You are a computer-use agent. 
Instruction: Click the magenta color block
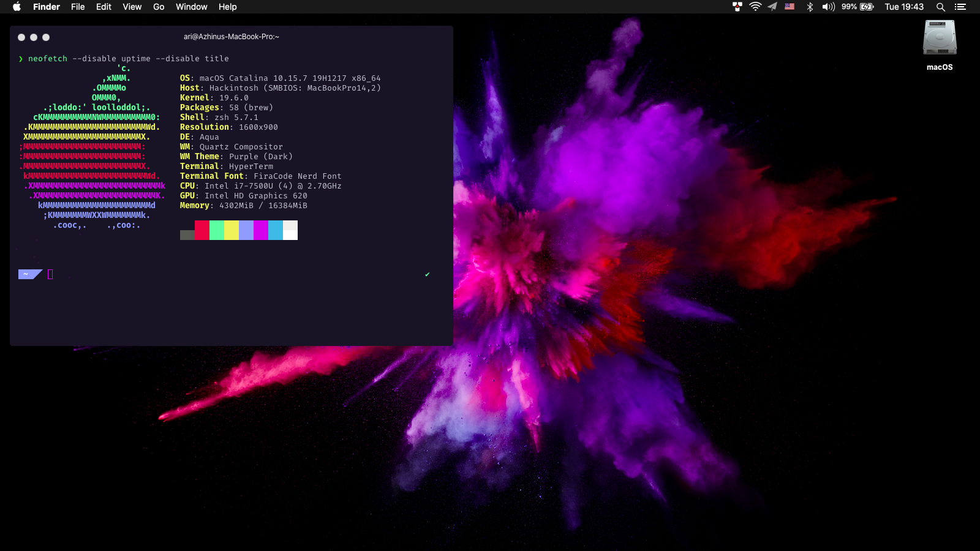(x=261, y=230)
